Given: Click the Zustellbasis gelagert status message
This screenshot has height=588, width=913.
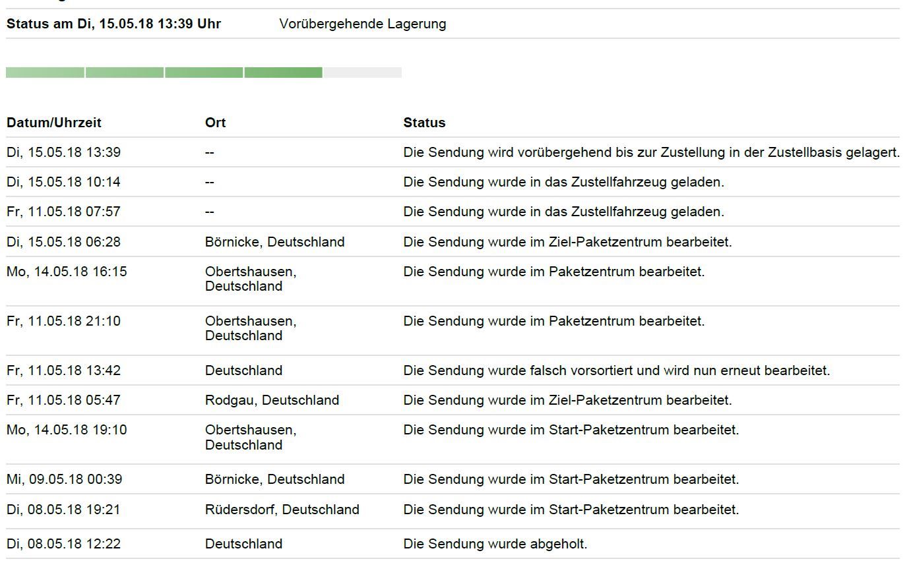Looking at the screenshot, I should click(651, 152).
